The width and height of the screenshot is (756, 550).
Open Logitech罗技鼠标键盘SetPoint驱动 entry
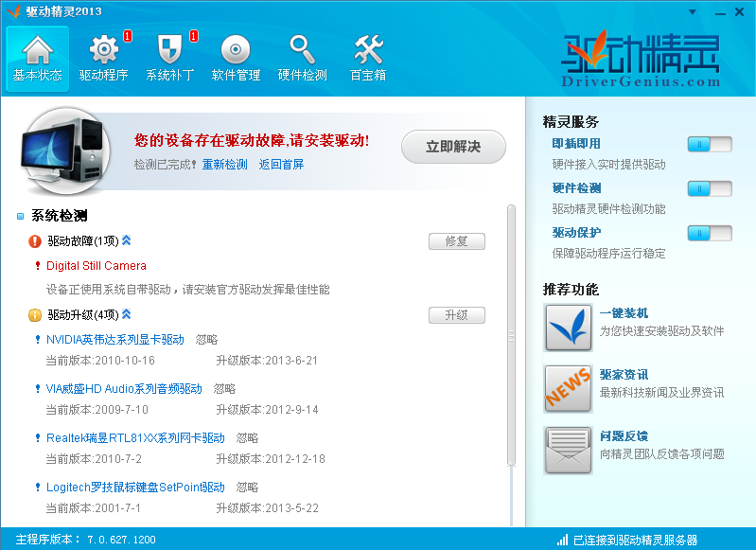[x=135, y=488]
